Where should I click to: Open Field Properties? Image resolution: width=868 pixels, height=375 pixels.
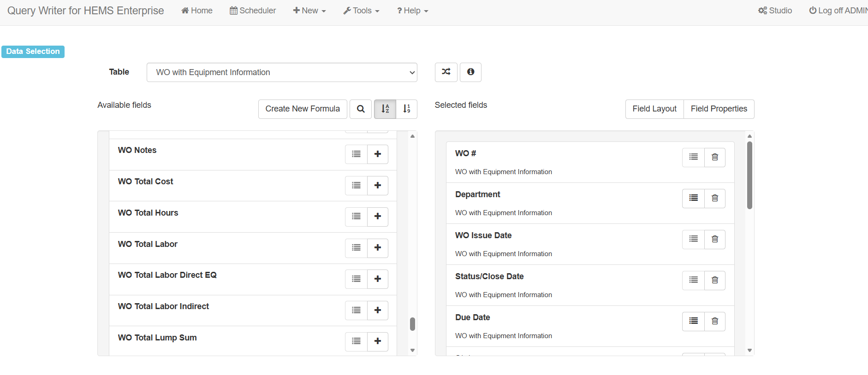[x=719, y=109]
